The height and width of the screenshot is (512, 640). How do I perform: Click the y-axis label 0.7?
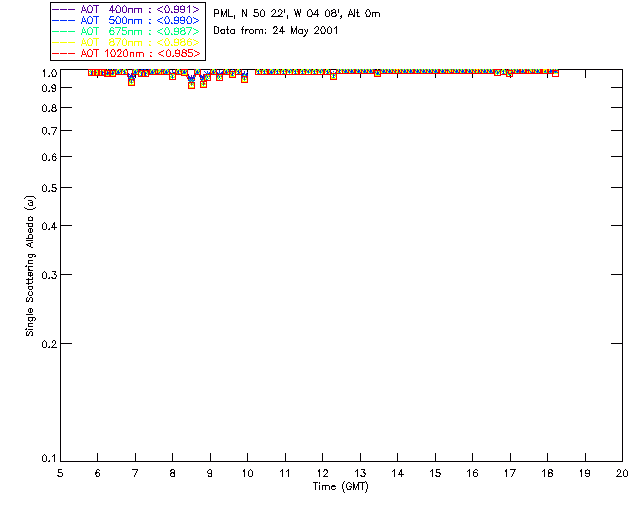49,131
